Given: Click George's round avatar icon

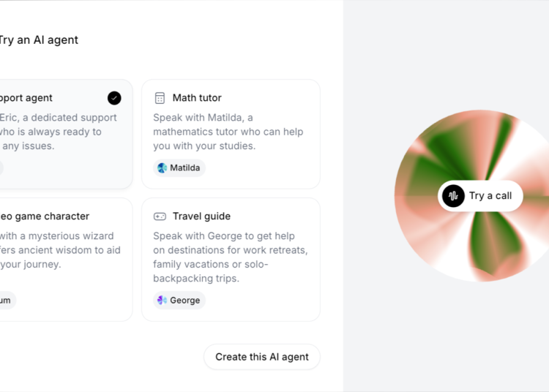Looking at the screenshot, I should tap(163, 301).
